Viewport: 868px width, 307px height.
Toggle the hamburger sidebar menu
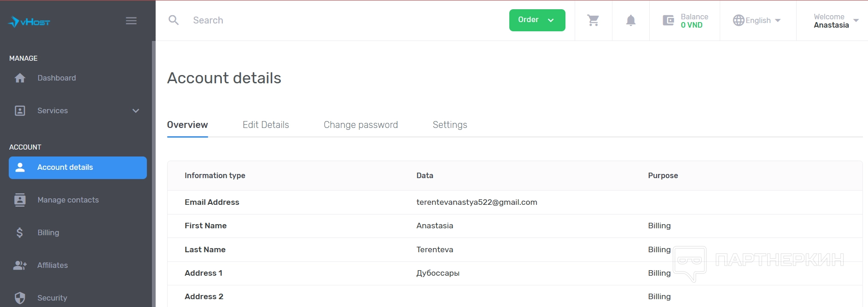(131, 21)
